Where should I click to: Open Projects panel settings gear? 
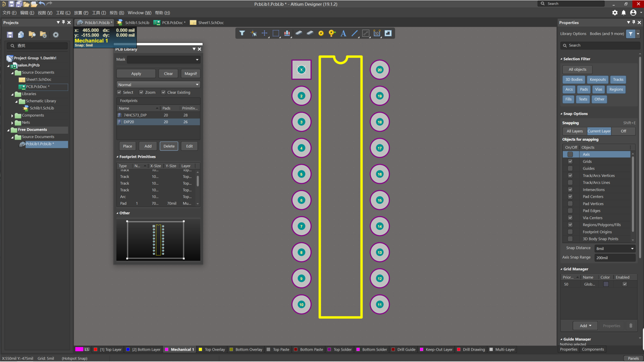click(56, 35)
